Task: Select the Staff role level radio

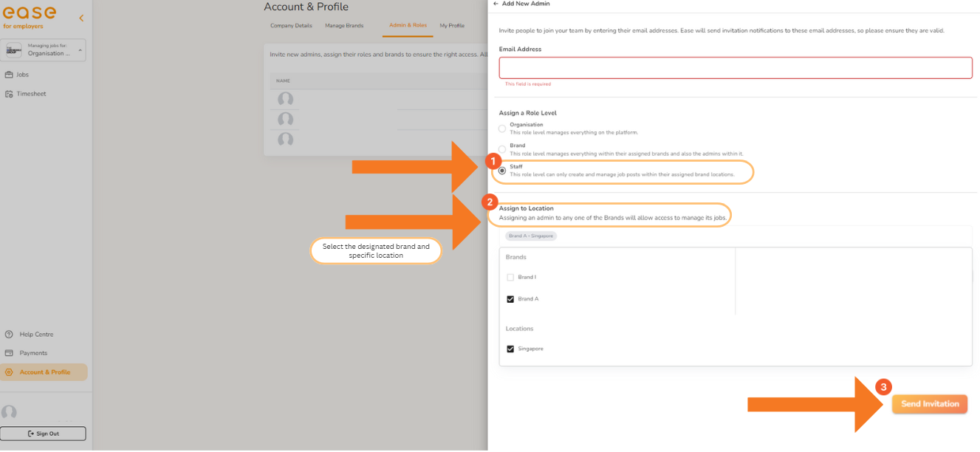Action: pyautogui.click(x=502, y=170)
